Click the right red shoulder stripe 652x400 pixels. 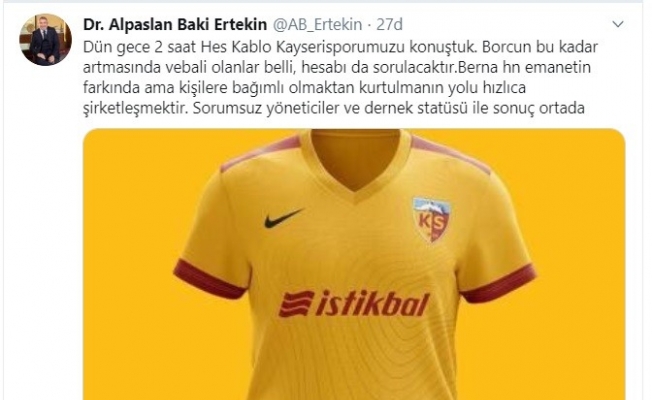[450, 154]
